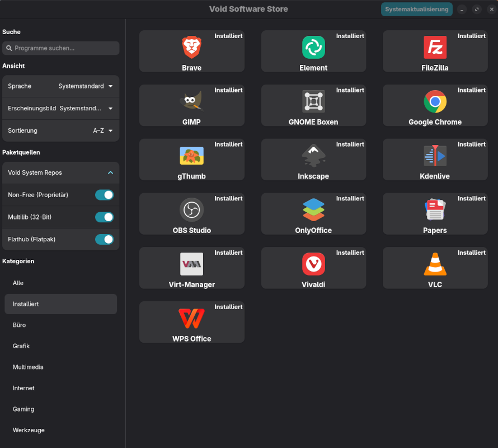Click the WPS Office app icon
Image resolution: width=498 pixels, height=448 pixels.
tap(191, 318)
